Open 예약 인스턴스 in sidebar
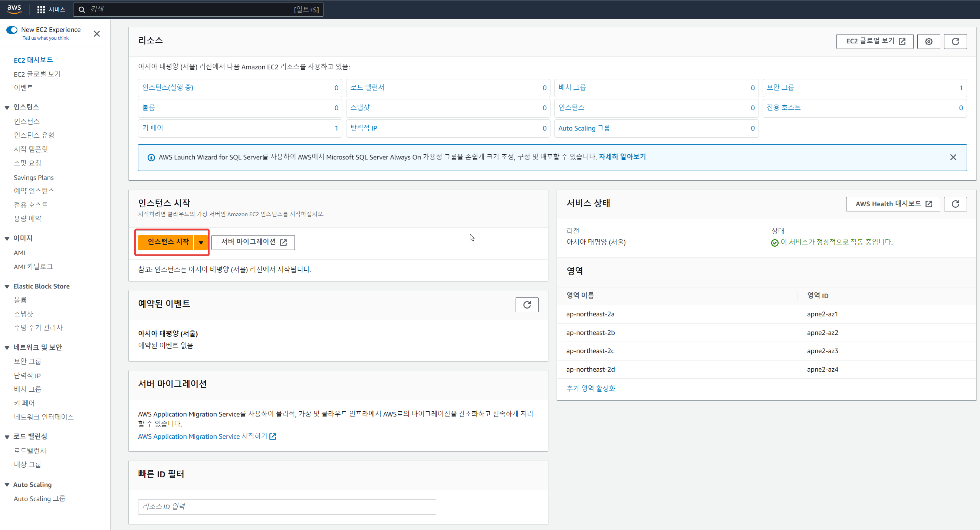980x530 pixels. (x=34, y=191)
